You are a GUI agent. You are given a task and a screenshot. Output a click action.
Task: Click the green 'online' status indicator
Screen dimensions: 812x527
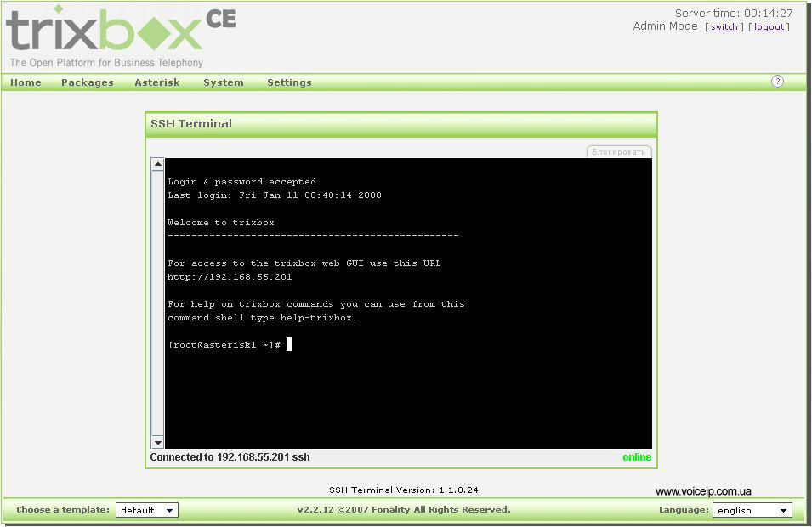(637, 457)
